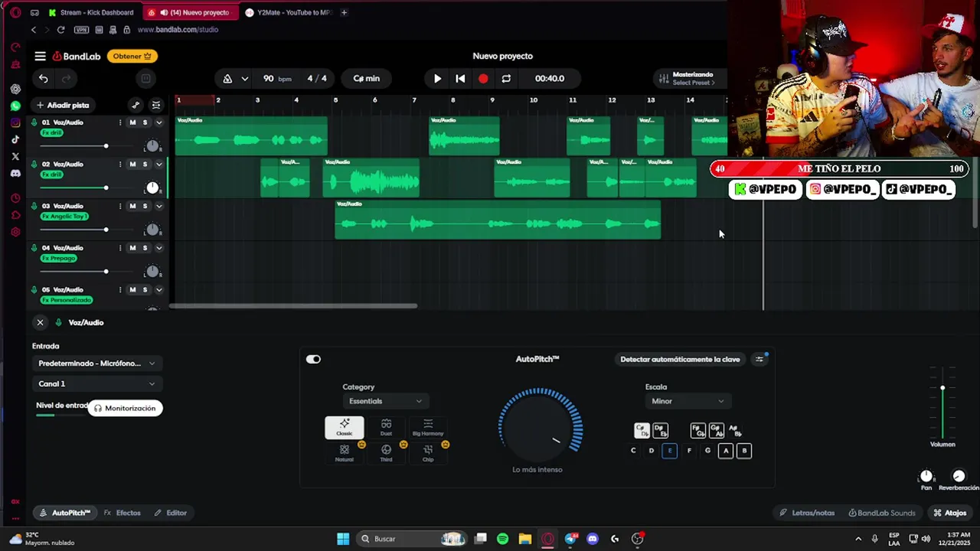Click the Monitorización button
The height and width of the screenshot is (551, 980).
(125, 408)
